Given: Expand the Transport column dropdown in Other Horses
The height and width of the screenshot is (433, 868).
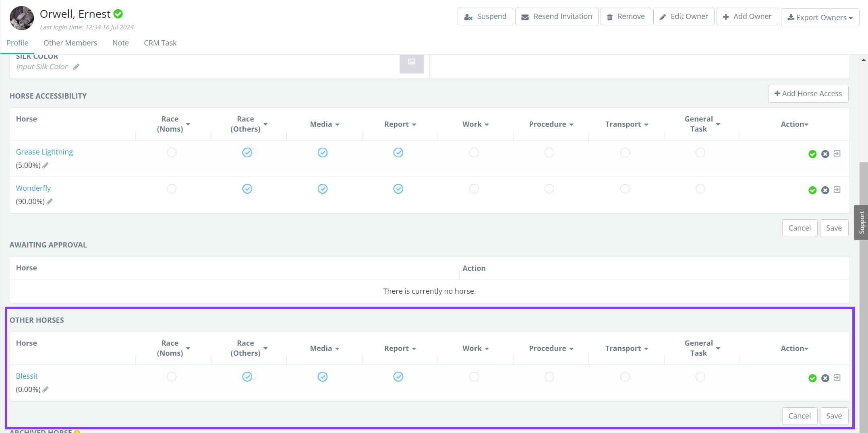Looking at the screenshot, I should (x=627, y=348).
